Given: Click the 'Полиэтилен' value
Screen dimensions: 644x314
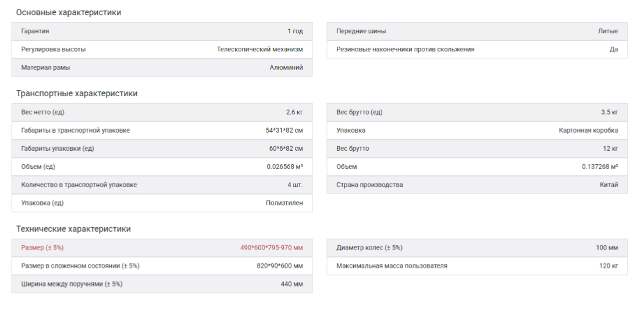Looking at the screenshot, I should pyautogui.click(x=284, y=203).
